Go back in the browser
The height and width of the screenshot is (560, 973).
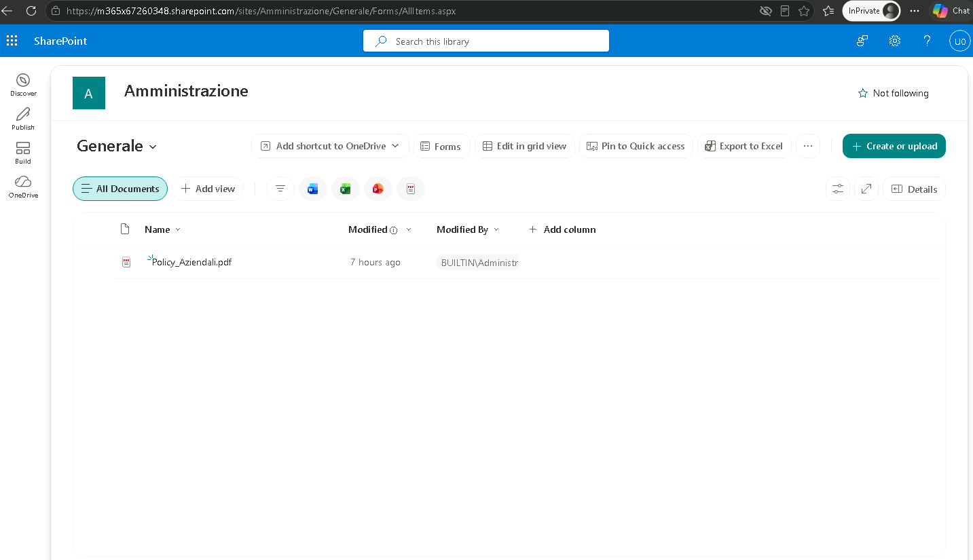point(7,11)
